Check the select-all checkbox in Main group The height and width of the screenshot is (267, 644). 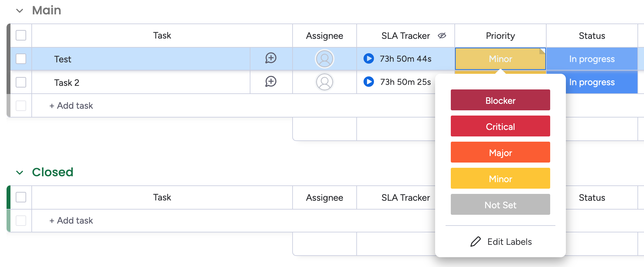click(21, 35)
